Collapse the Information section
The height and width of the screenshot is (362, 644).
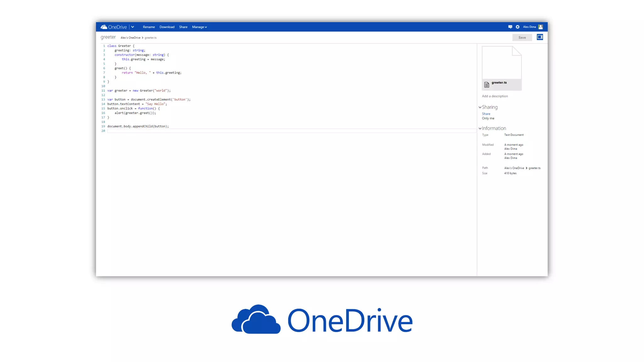point(480,128)
